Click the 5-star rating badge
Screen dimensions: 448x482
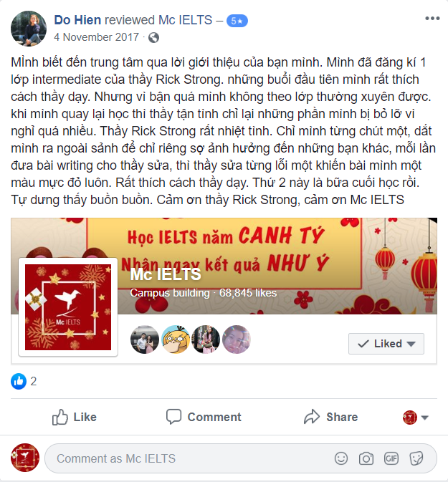(x=237, y=21)
